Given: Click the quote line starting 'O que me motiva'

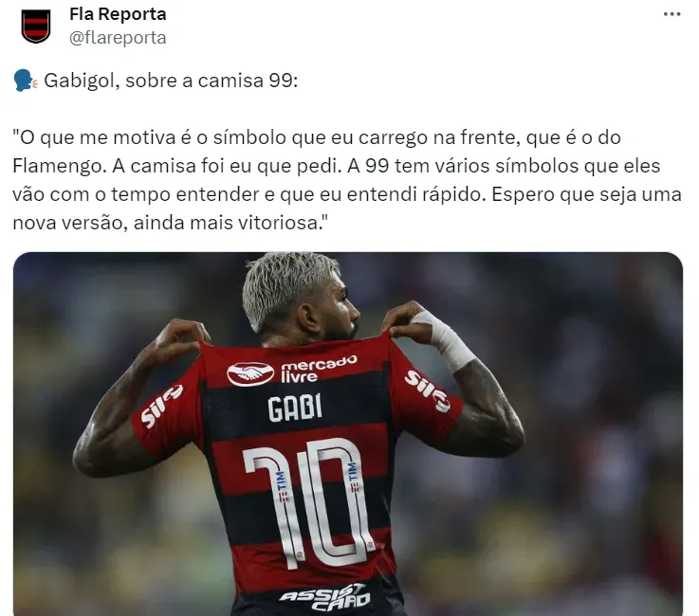Looking at the screenshot, I should click(x=317, y=137).
